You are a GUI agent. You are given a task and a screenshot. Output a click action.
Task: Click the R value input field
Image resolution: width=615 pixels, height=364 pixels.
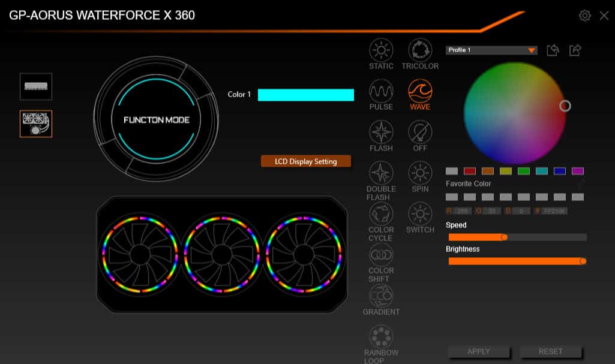(x=463, y=211)
